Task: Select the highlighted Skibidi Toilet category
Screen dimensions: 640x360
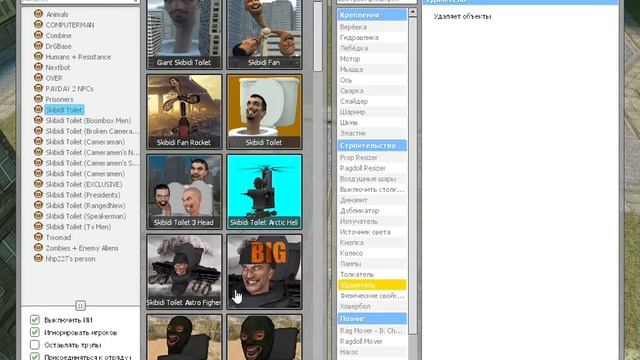Action: (x=64, y=110)
